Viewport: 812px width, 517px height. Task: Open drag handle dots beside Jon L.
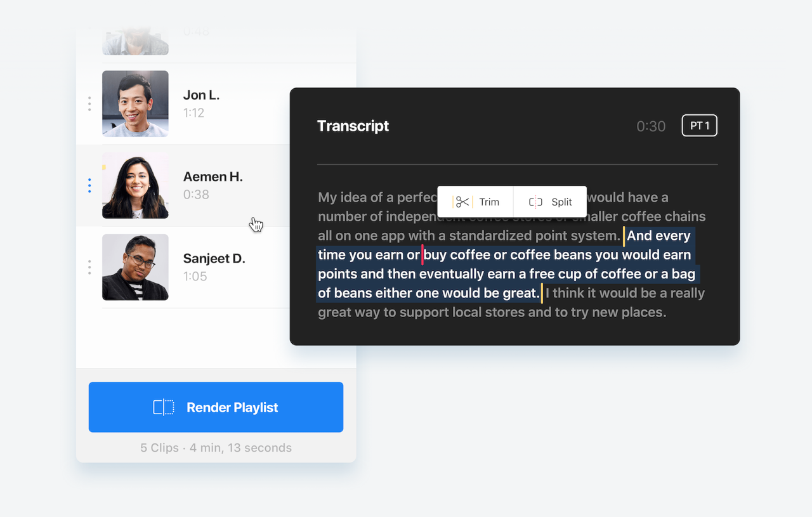click(89, 104)
